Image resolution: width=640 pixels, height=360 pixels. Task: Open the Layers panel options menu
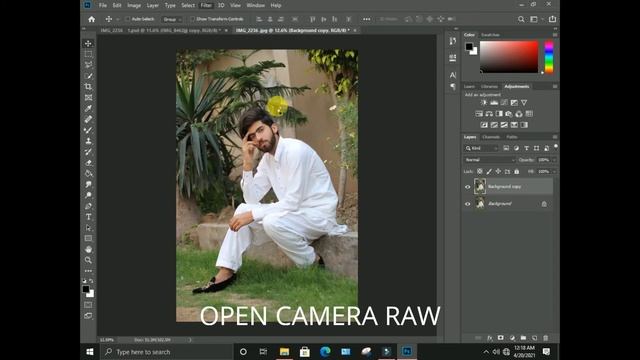[x=555, y=137]
